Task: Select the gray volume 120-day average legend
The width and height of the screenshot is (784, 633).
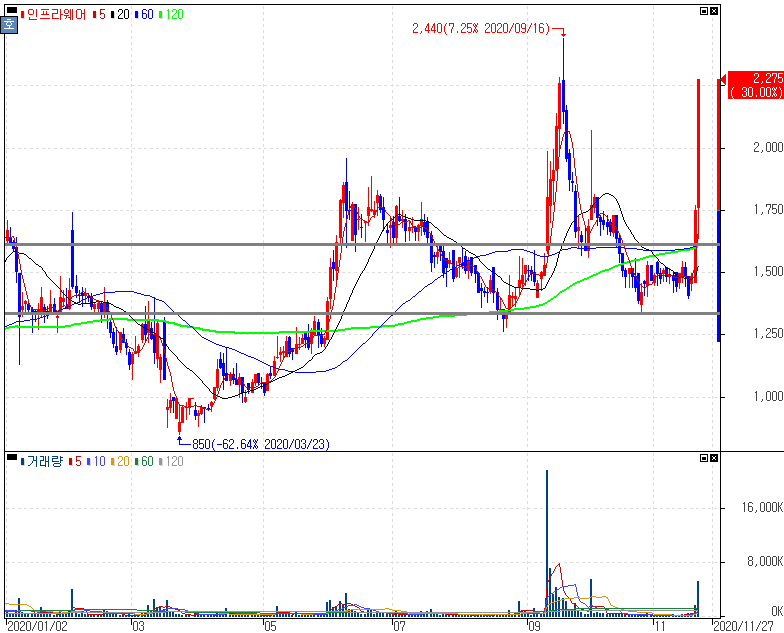Action: (x=172, y=461)
